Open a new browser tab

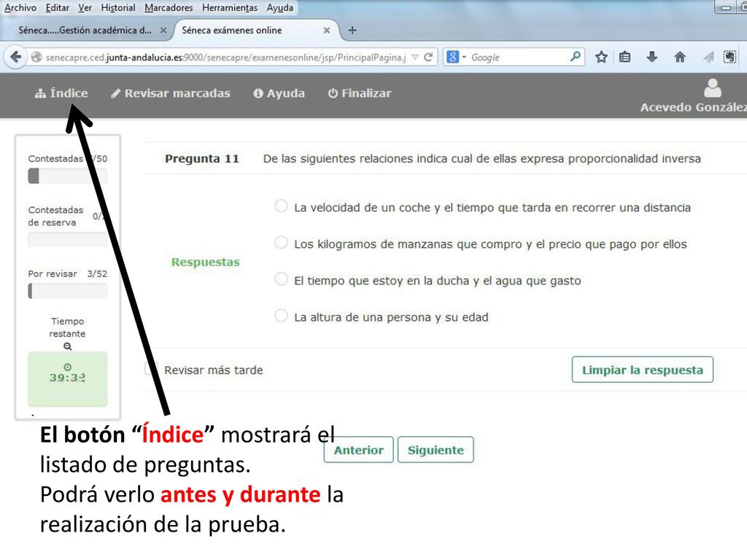click(352, 30)
